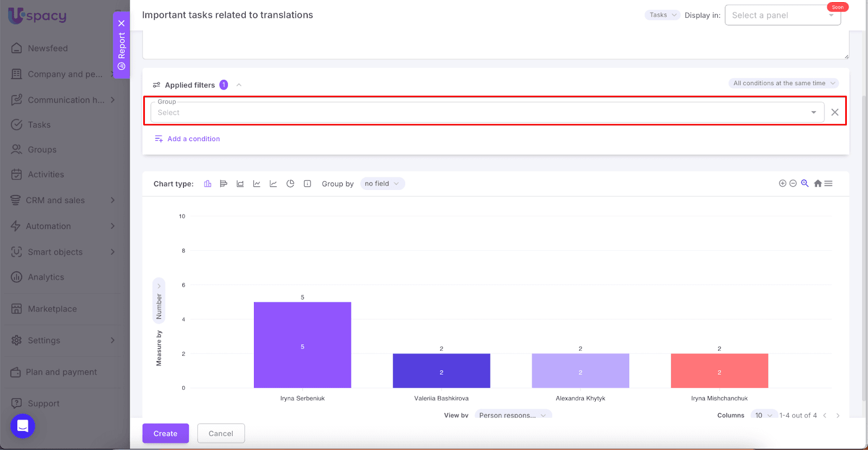
Task: Open the Tasks entity dropdown
Action: pos(662,15)
